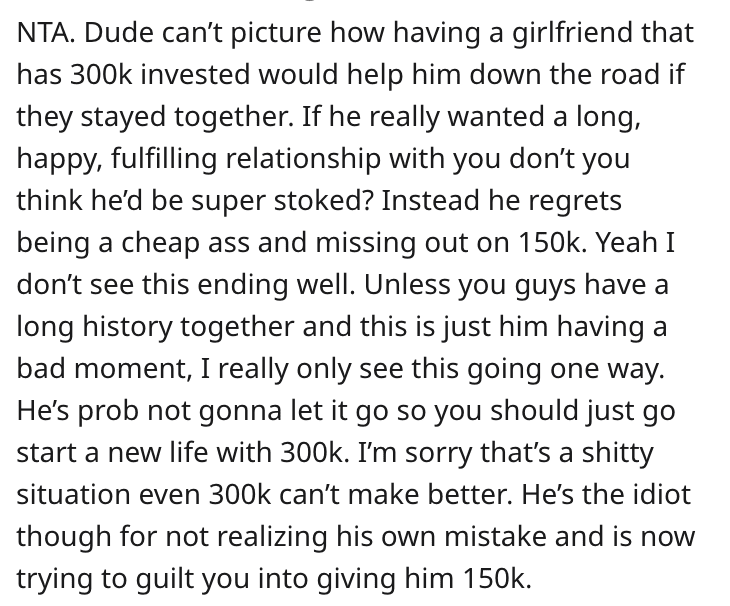Click the word "fulfilling" in the text
The width and height of the screenshot is (730, 606).
pos(163,159)
